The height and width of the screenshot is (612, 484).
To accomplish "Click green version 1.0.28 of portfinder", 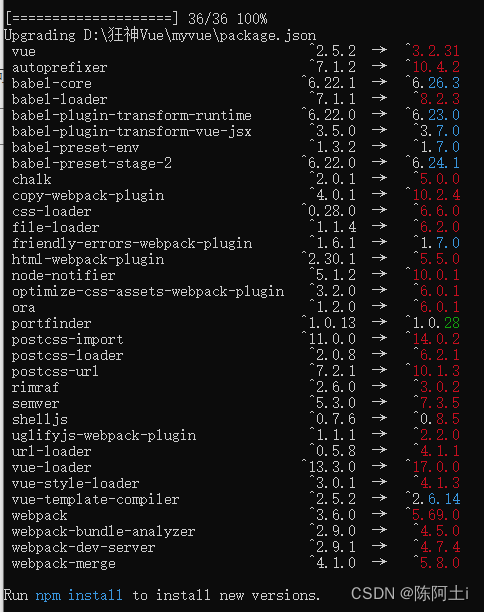I will click(433, 323).
